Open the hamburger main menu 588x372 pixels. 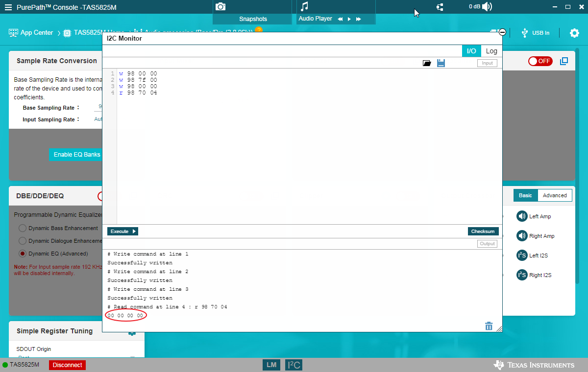click(8, 7)
